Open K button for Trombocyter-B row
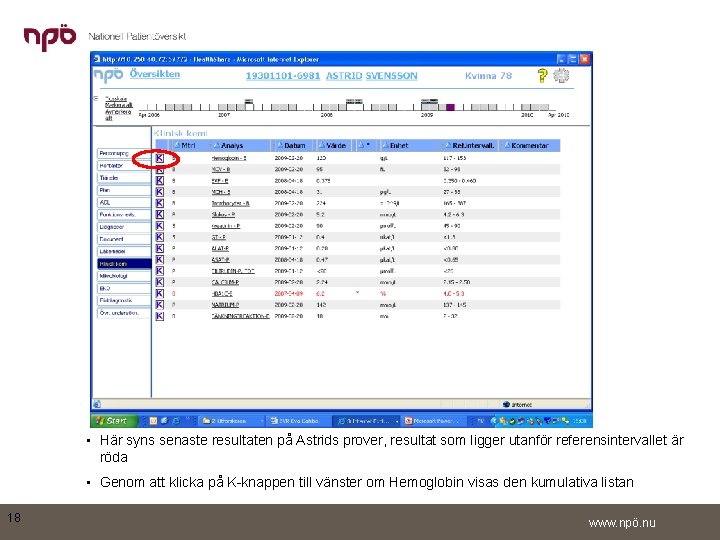The height and width of the screenshot is (540, 720). pyautogui.click(x=159, y=203)
